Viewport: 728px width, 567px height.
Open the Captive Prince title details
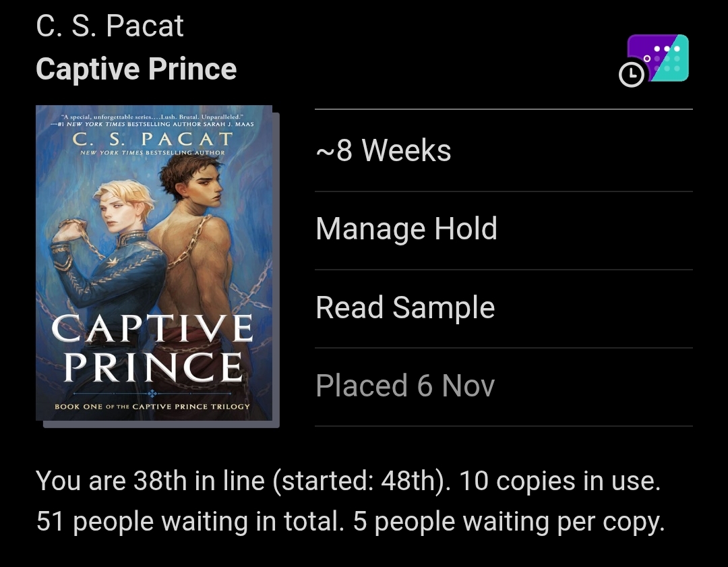coord(136,69)
